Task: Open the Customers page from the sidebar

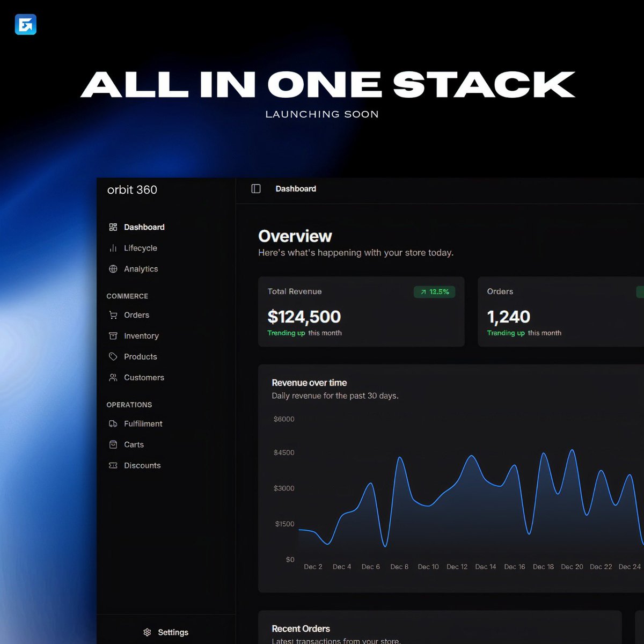Action: [x=144, y=377]
